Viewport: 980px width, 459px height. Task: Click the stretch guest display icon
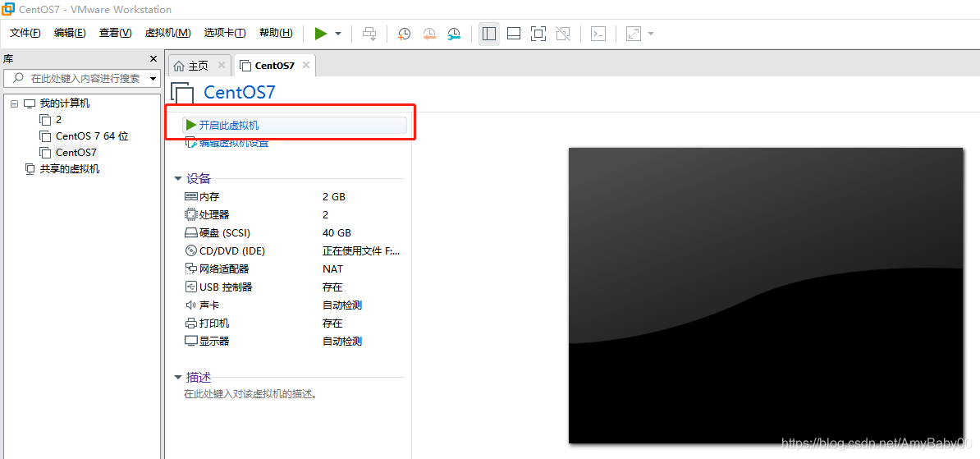pyautogui.click(x=634, y=34)
